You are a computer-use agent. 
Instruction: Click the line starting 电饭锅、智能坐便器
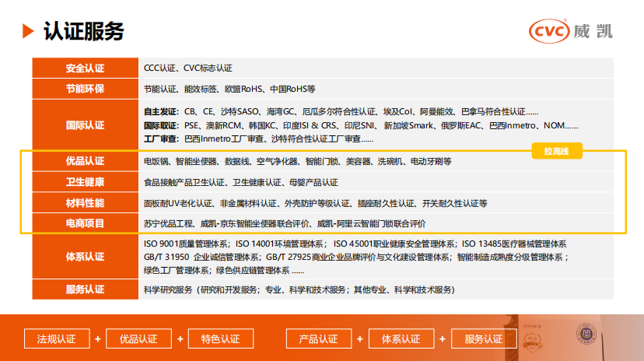[297, 161]
